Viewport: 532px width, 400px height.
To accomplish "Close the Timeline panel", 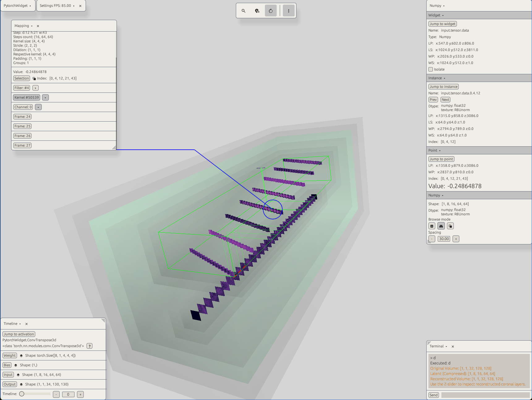I will coord(27,324).
